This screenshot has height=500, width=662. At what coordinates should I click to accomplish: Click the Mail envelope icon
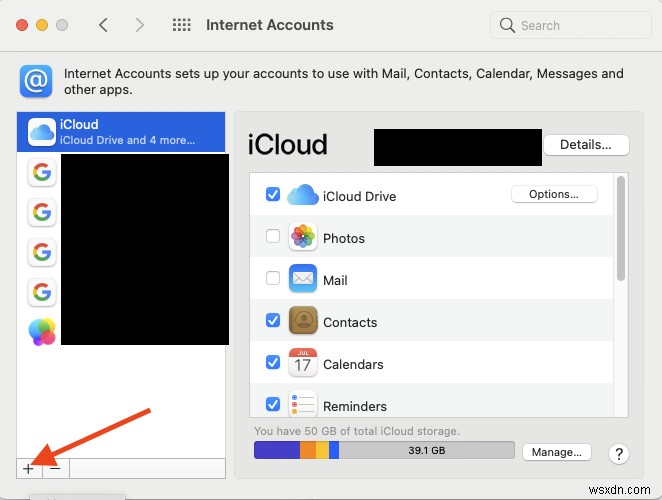pyautogui.click(x=303, y=278)
